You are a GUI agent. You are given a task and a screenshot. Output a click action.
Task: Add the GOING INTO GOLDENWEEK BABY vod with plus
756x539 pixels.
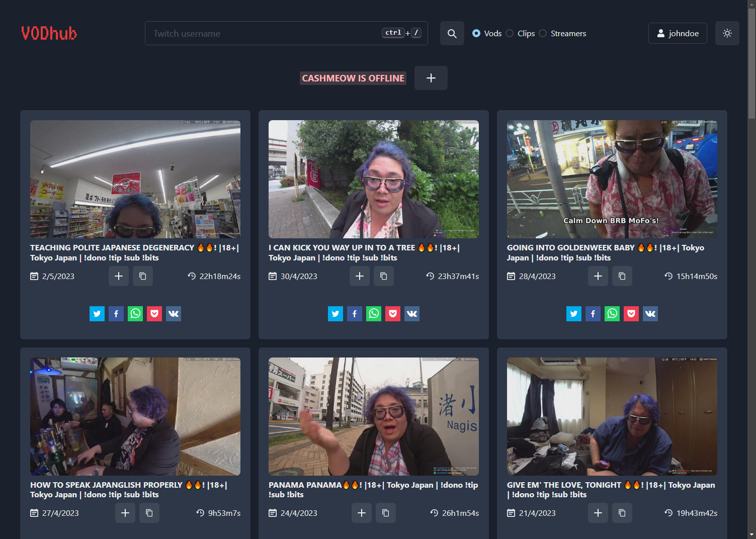pos(598,276)
